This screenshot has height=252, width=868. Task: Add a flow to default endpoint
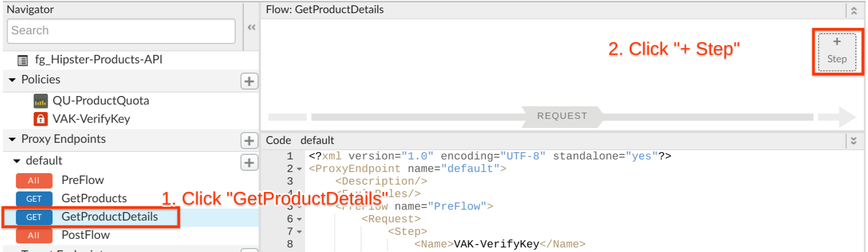click(249, 162)
